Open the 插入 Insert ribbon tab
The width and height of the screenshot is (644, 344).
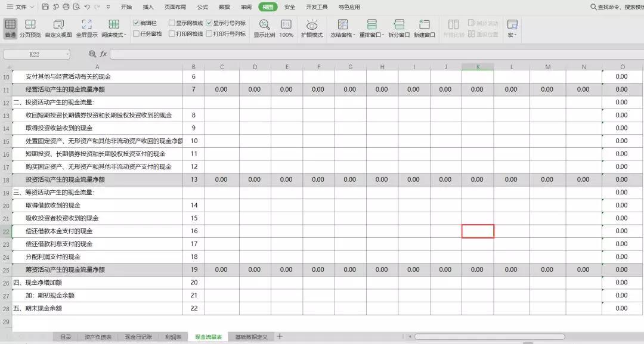(x=148, y=7)
